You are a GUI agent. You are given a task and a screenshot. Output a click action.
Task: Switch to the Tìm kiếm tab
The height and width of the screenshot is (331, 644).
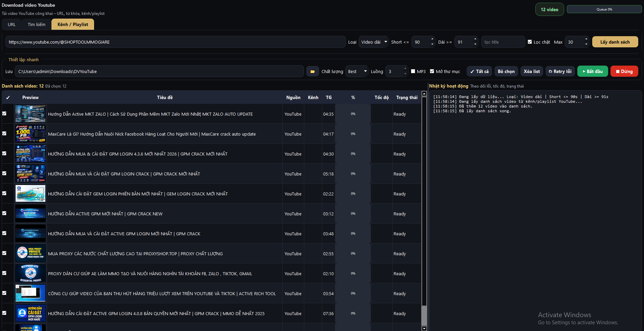click(x=37, y=24)
